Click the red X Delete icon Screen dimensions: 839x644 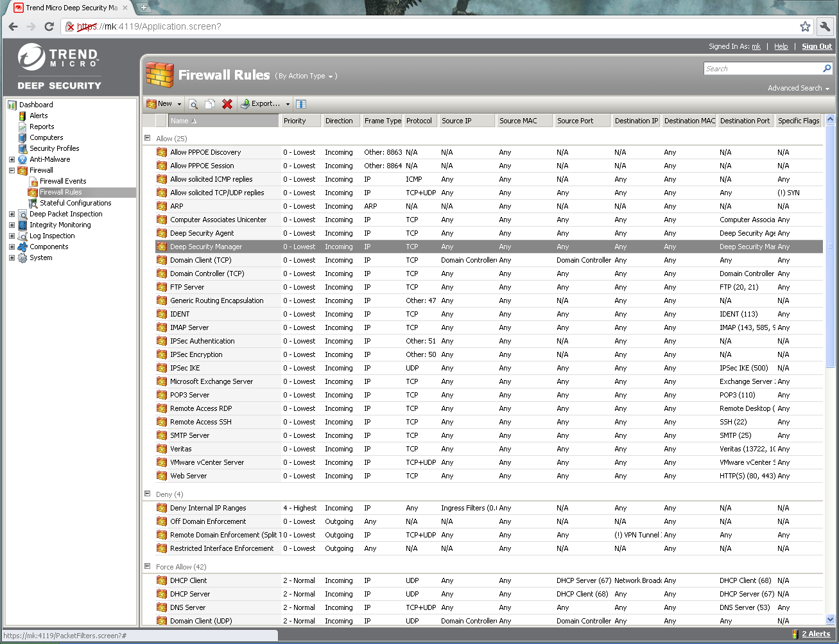pyautogui.click(x=227, y=104)
